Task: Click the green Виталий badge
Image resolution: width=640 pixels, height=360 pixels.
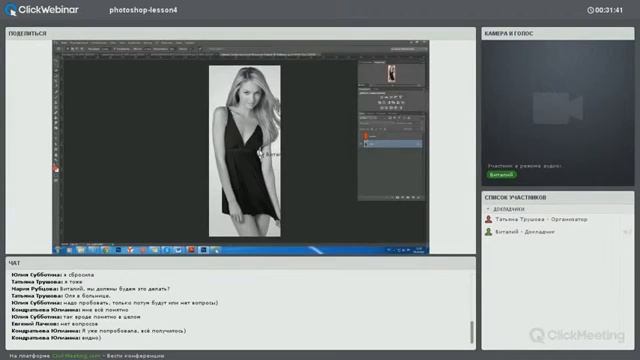Action: click(501, 175)
